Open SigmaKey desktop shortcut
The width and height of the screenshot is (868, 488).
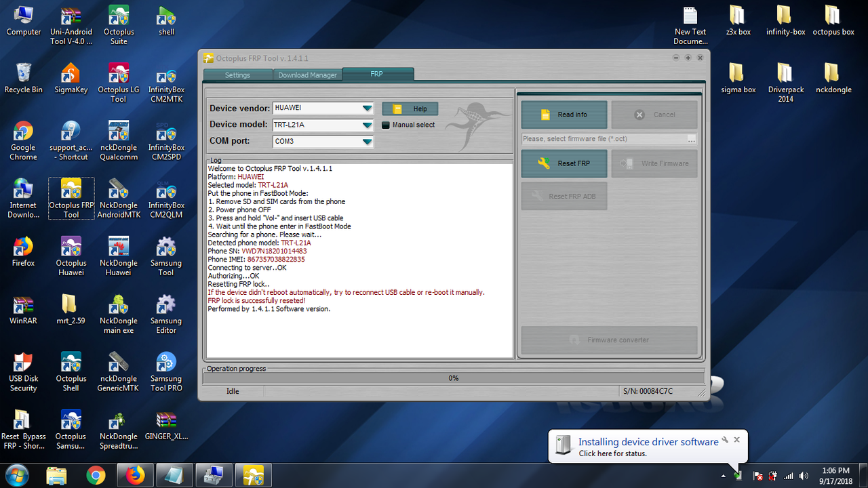pyautogui.click(x=71, y=79)
